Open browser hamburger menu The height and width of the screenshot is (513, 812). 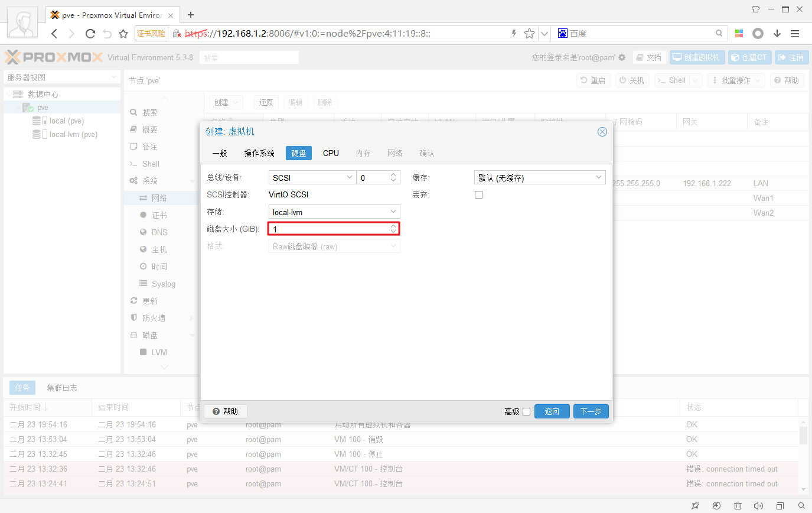(x=795, y=34)
